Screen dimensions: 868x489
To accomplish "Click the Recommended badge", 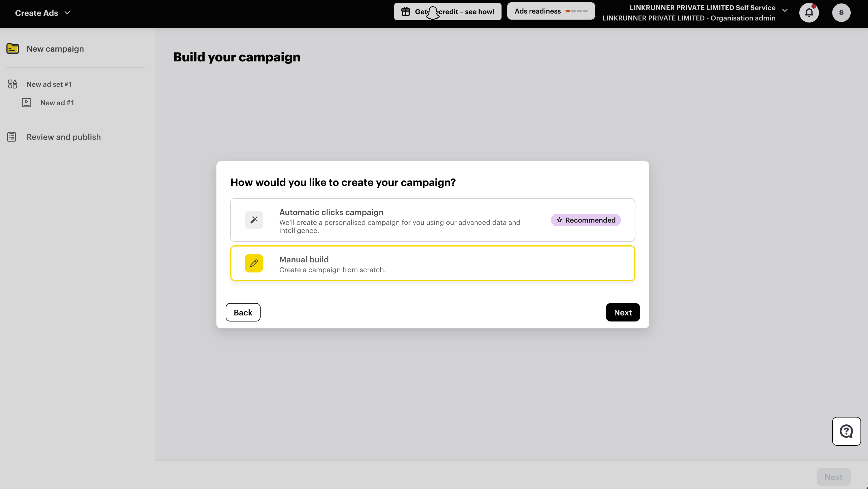I will pos(585,220).
